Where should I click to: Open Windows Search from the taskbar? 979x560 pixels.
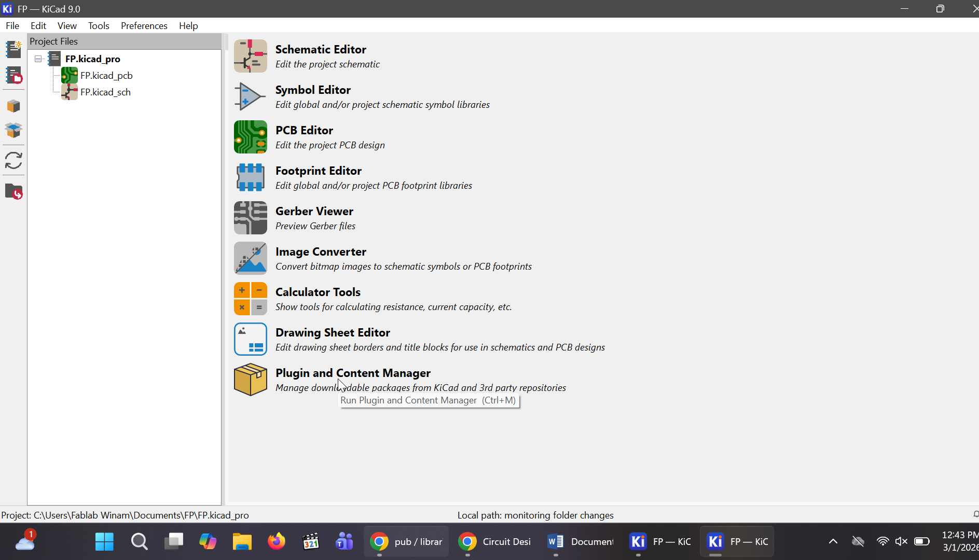tap(139, 542)
